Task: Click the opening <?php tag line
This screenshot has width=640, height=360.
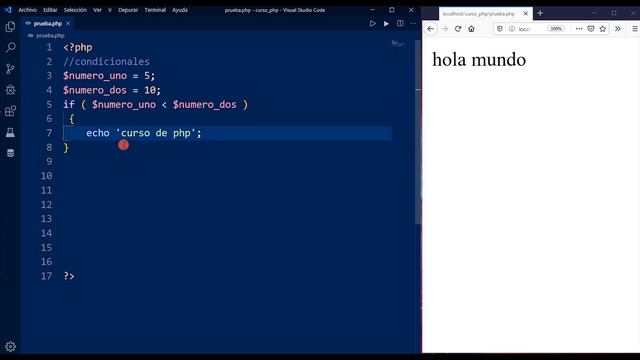Action: 78,47
